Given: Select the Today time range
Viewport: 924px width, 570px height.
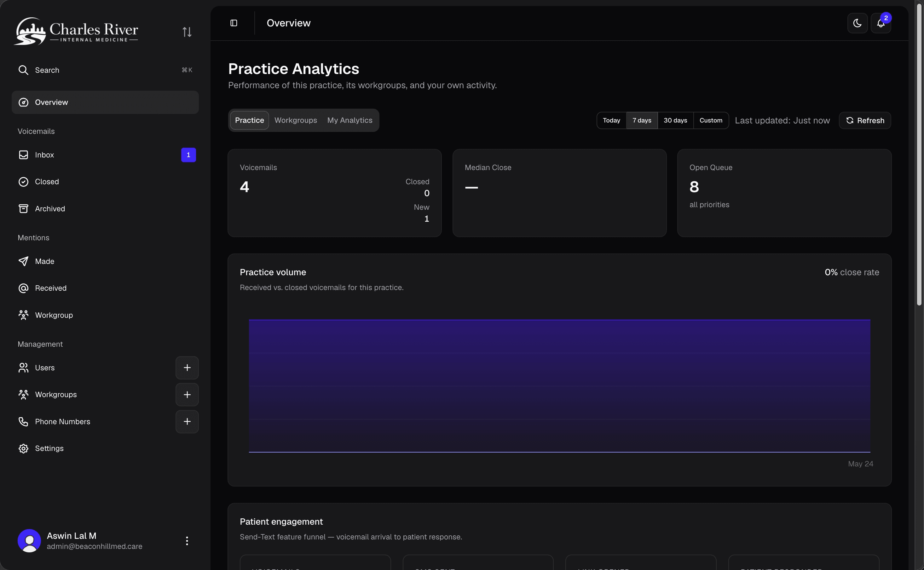Looking at the screenshot, I should [x=611, y=120].
